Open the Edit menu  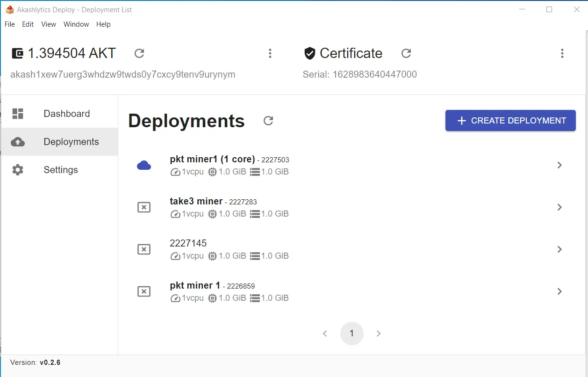pos(28,24)
